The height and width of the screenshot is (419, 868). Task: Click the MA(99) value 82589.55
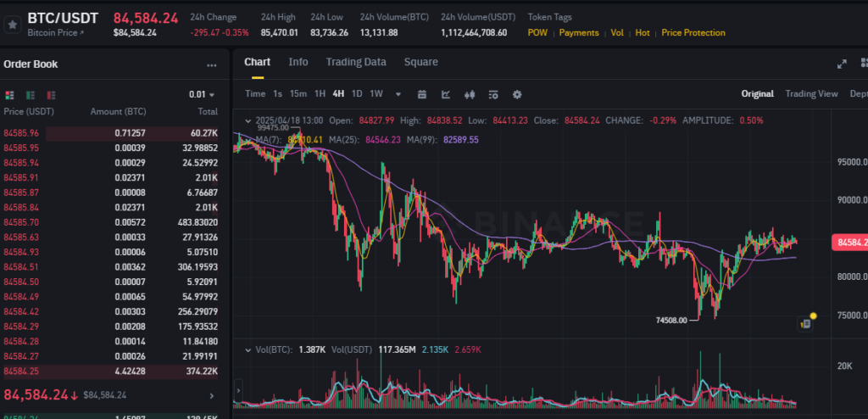pyautogui.click(x=460, y=140)
